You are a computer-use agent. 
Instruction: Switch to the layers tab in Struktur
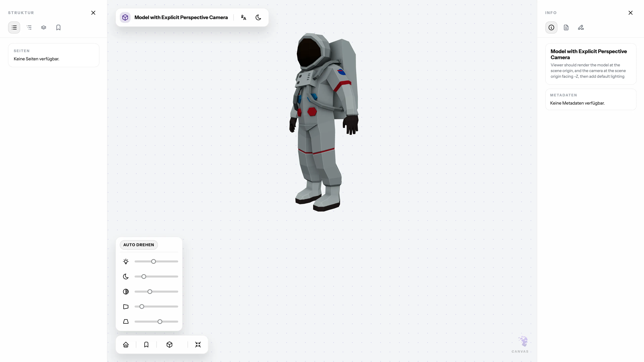point(43,27)
